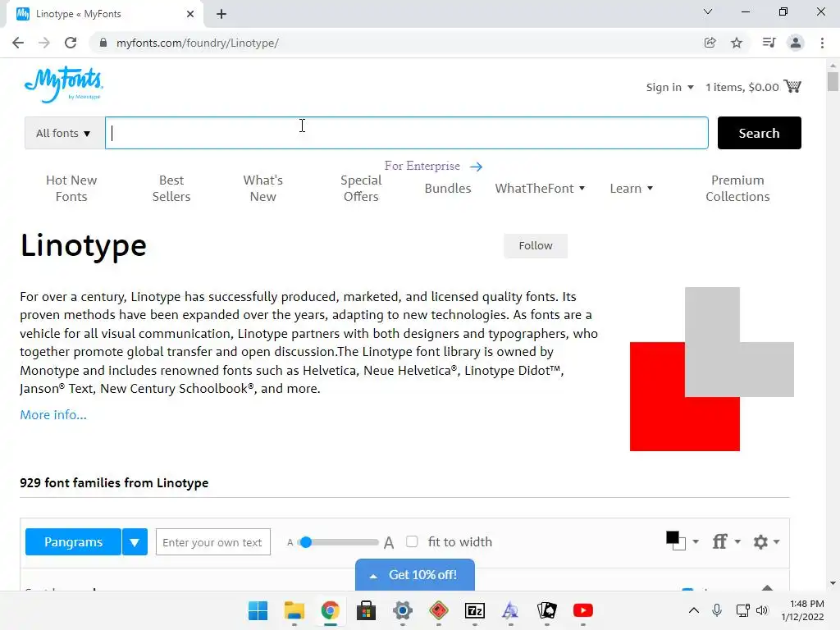This screenshot has height=630, width=840.
Task: Open the Chrome three-dot menu
Action: pyautogui.click(x=822, y=43)
